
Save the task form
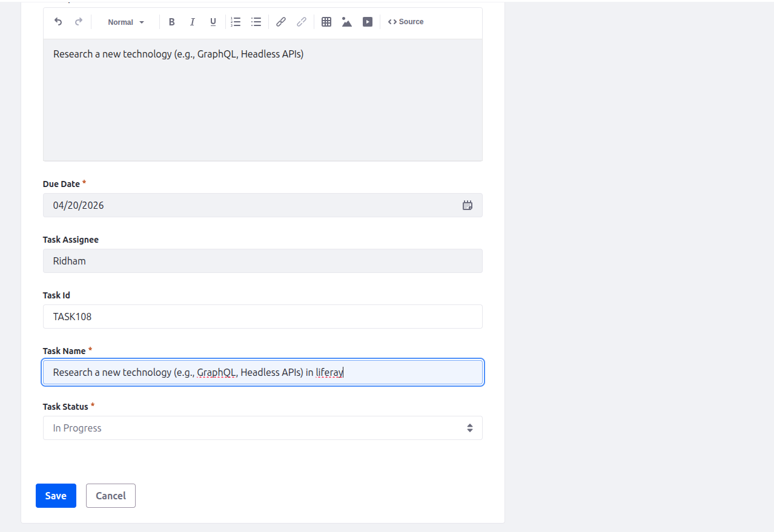coord(56,496)
